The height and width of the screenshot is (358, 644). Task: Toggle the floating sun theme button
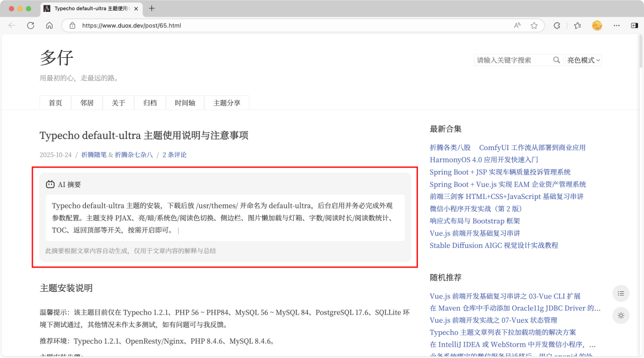621,315
